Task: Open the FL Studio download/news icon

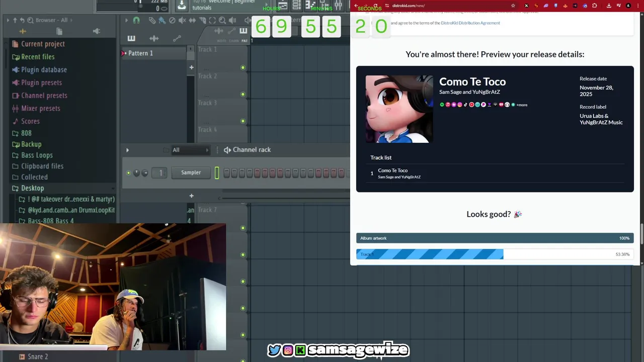Action: pyautogui.click(x=181, y=5)
